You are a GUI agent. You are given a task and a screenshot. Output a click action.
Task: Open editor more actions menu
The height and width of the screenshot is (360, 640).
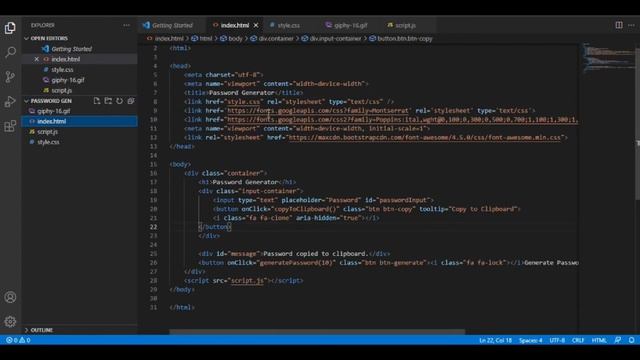[631, 25]
